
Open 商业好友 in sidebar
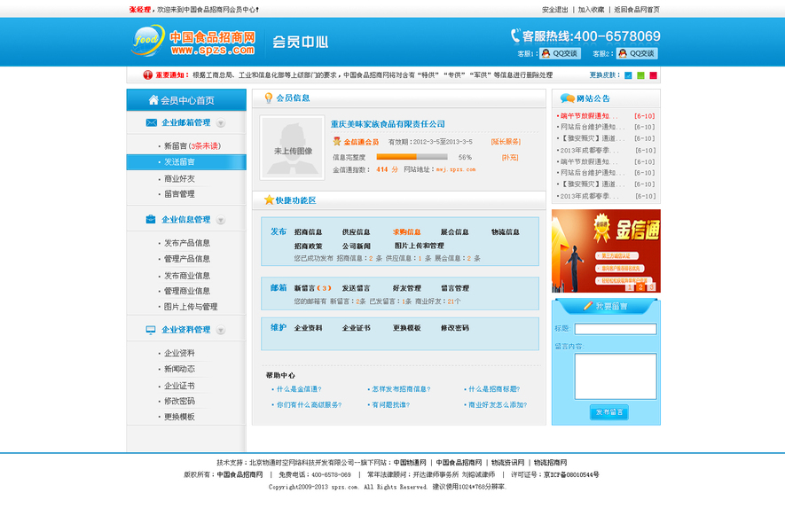179,179
